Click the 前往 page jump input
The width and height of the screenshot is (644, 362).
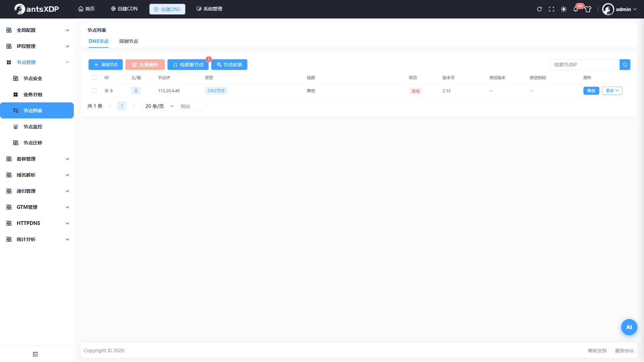[200, 106]
